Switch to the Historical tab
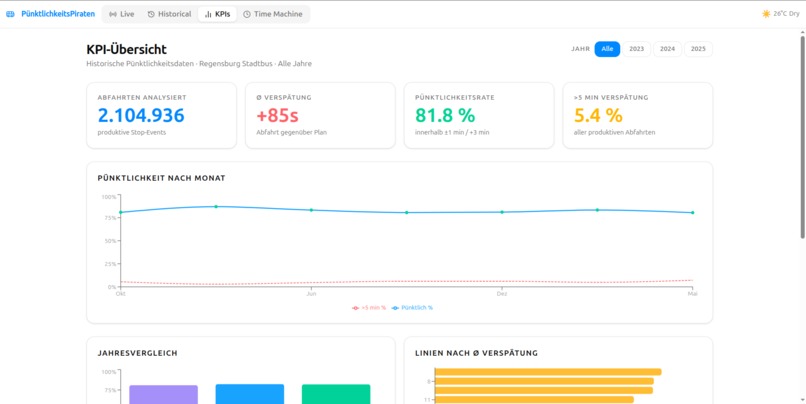 169,14
